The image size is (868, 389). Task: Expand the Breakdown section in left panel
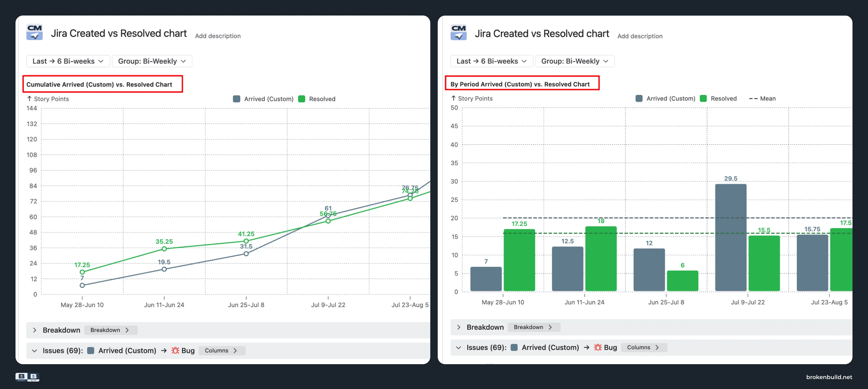coord(34,330)
